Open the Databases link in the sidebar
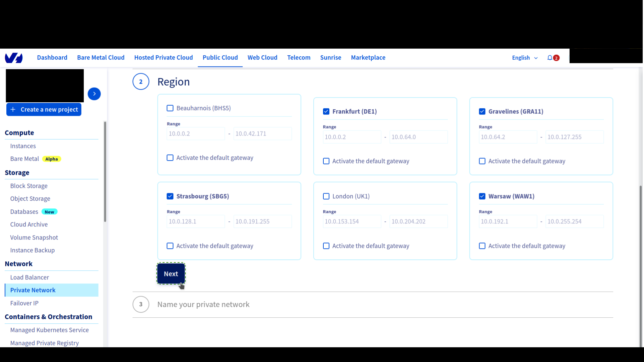 pyautogui.click(x=24, y=211)
